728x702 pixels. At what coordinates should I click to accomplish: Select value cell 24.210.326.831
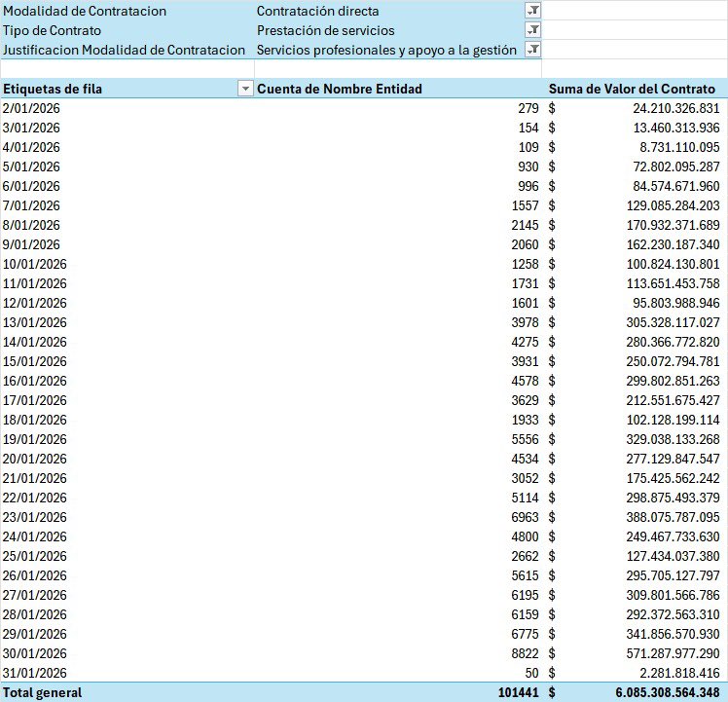(676, 108)
